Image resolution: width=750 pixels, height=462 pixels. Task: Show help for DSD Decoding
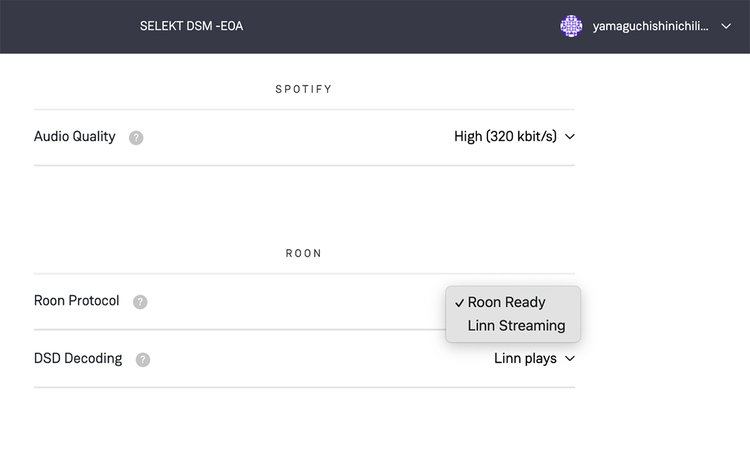coord(143,359)
